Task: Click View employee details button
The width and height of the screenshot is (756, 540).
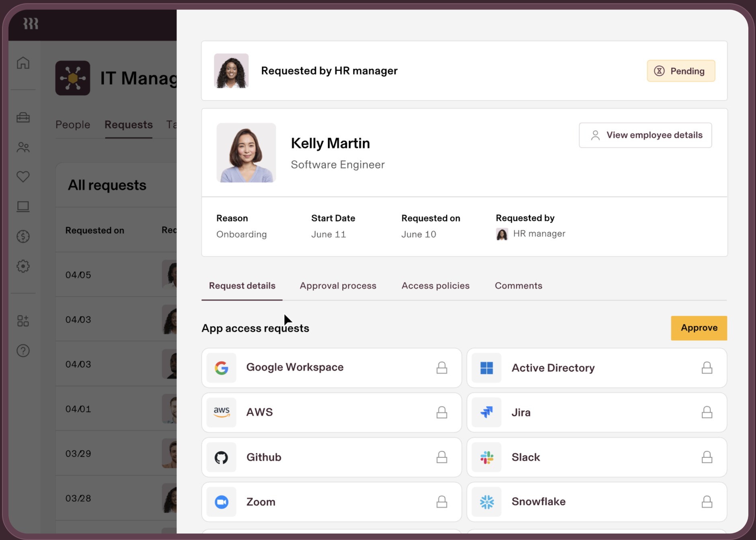Action: tap(645, 135)
